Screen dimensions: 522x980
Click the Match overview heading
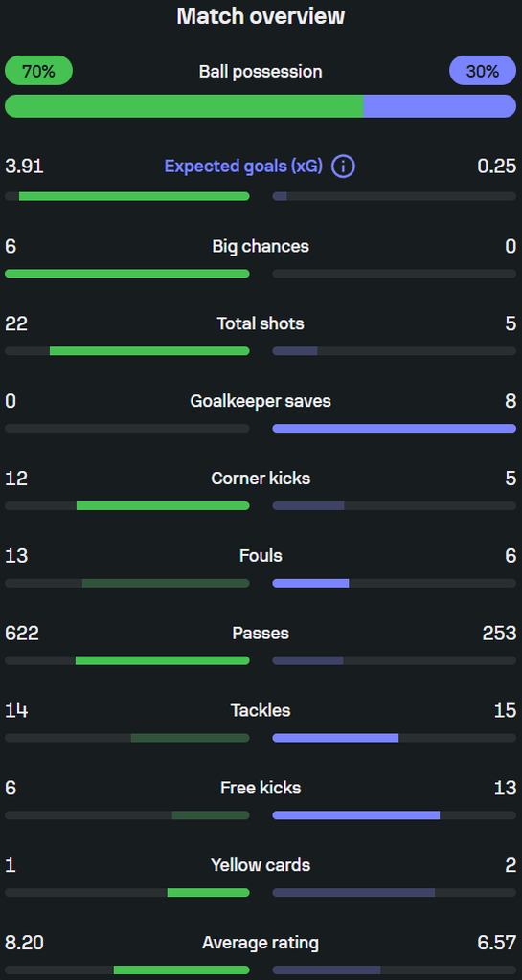261,16
